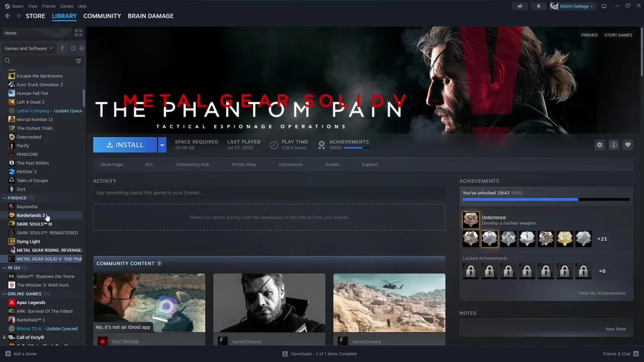Viewport: 644px width, 362px height.
Task: Open Apex Legends in the library
Action: point(31,303)
